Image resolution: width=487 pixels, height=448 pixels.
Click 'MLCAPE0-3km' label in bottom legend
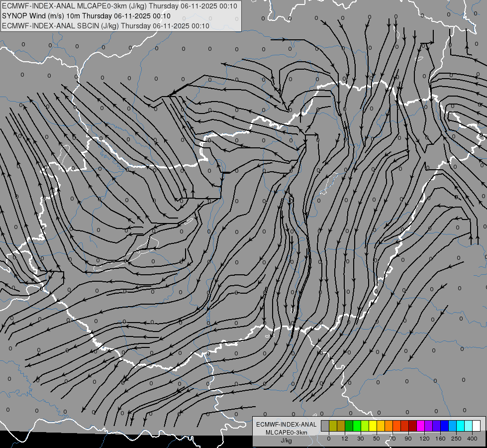[286, 433]
